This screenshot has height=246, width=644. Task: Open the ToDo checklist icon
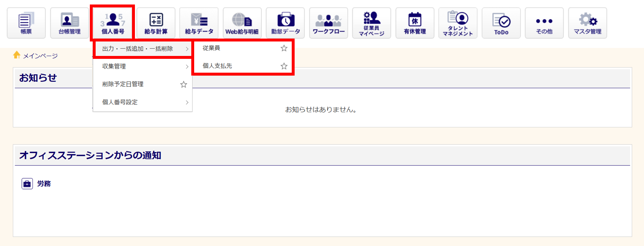tap(501, 23)
